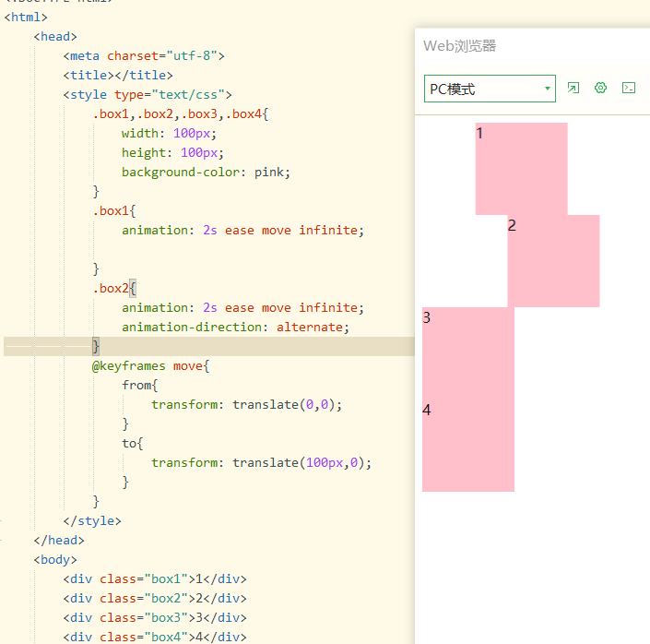Click pink box labeled 1 in preview
This screenshot has height=644, width=650.
pyautogui.click(x=522, y=169)
